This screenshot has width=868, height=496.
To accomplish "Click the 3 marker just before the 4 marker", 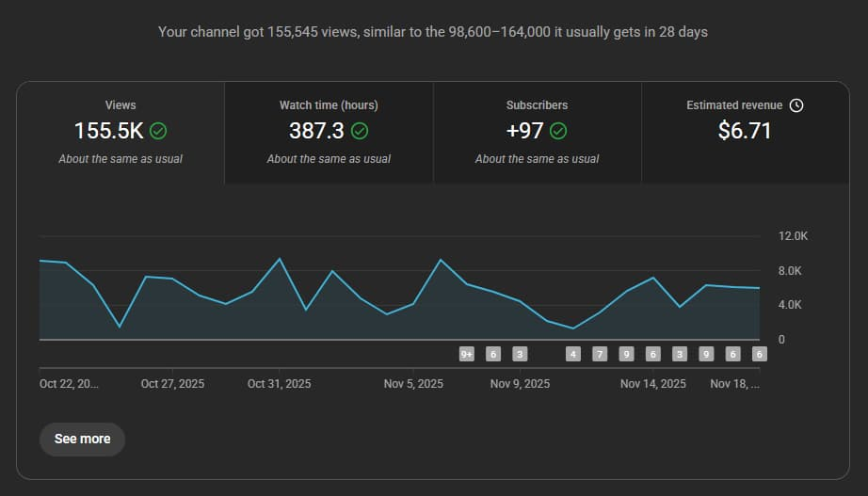I will tap(520, 355).
